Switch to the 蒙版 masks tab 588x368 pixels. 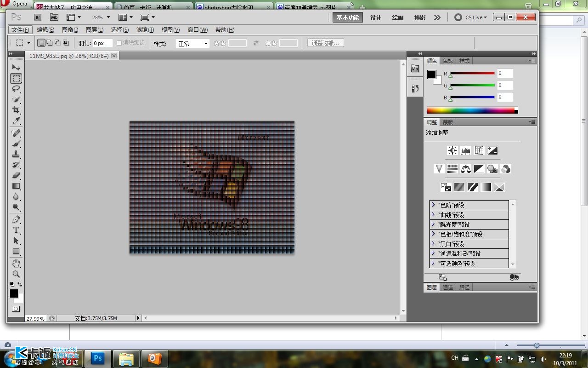[448, 122]
